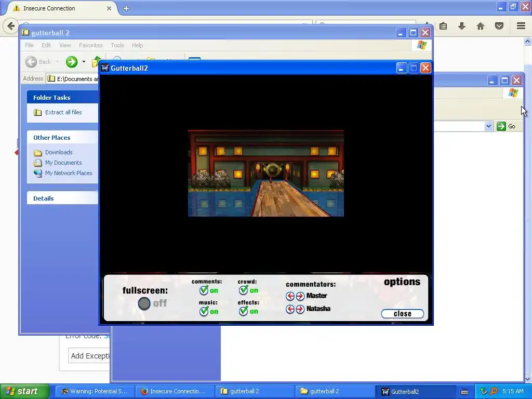
Task: Click Firefox scrollbar up arrow
Action: click(x=528, y=42)
